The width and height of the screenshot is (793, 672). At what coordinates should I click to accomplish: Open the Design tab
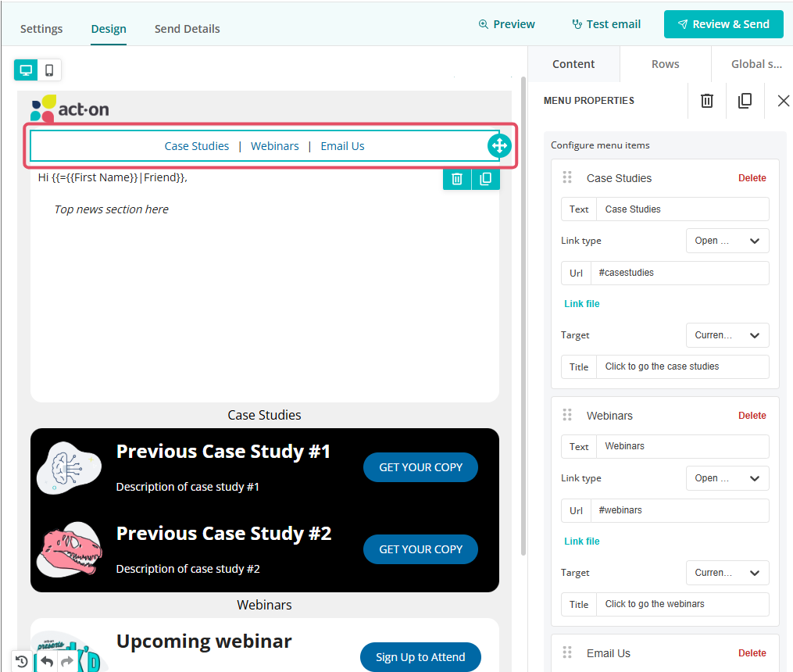click(109, 29)
